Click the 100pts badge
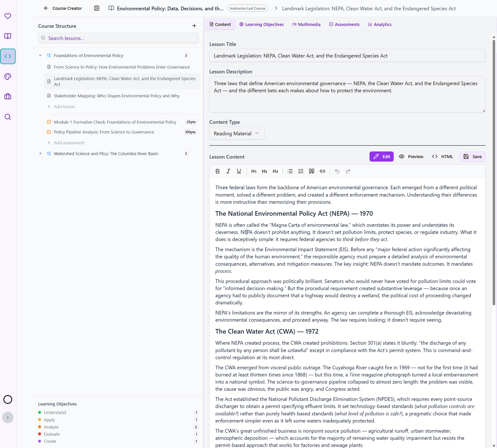The width and height of the screenshot is (497, 448). pyautogui.click(x=190, y=132)
